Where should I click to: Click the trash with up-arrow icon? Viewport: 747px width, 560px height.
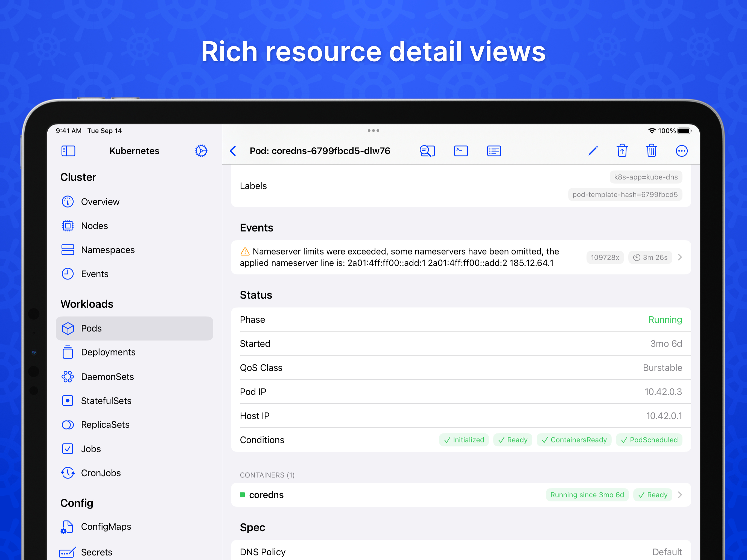coord(622,151)
